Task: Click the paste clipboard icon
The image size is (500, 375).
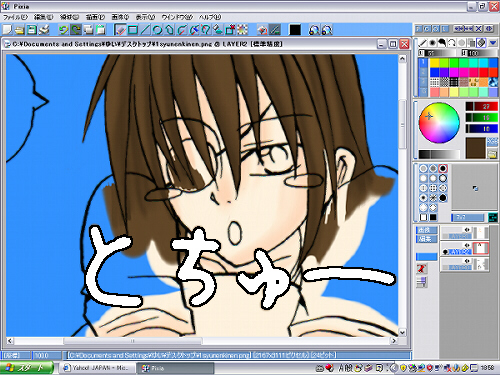Action: click(101, 30)
